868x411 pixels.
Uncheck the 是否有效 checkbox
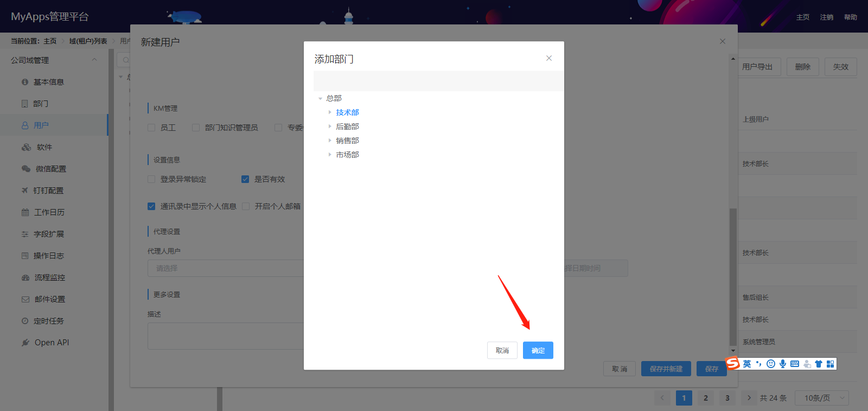[245, 179]
